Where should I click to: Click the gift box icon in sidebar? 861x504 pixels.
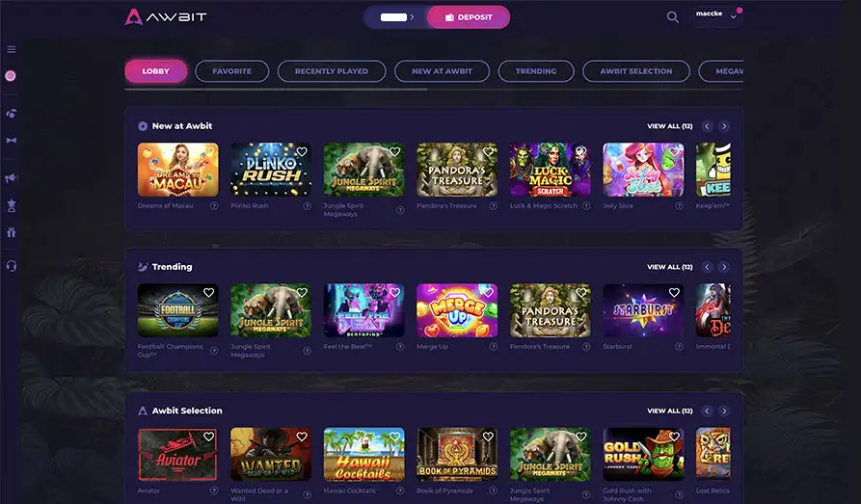11,232
